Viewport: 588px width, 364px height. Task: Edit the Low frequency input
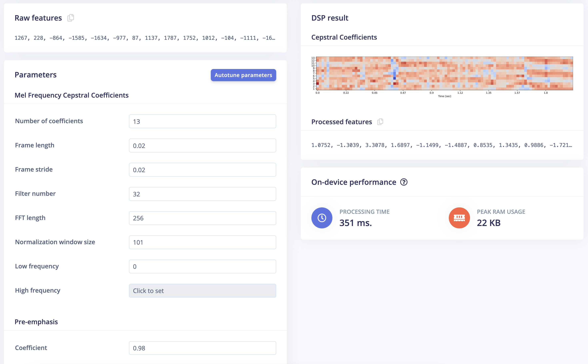pos(202,266)
